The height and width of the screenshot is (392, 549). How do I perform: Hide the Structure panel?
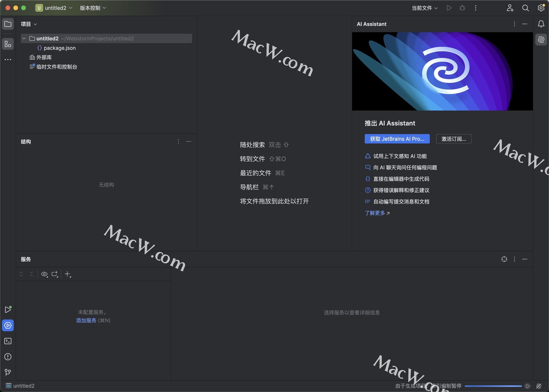click(189, 142)
